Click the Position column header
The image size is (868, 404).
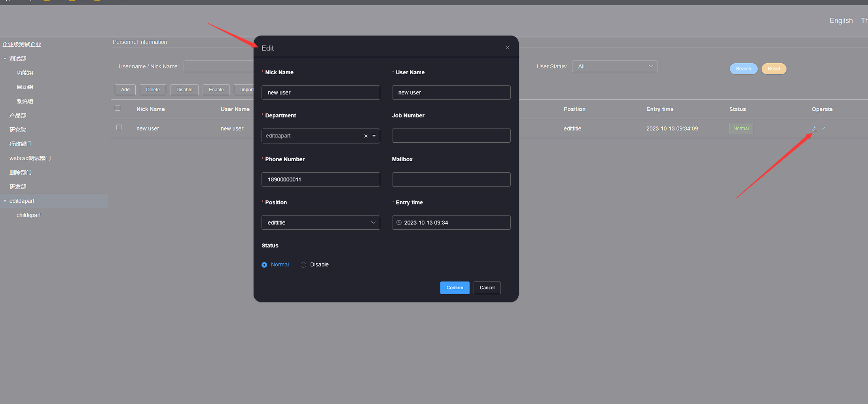tap(574, 109)
